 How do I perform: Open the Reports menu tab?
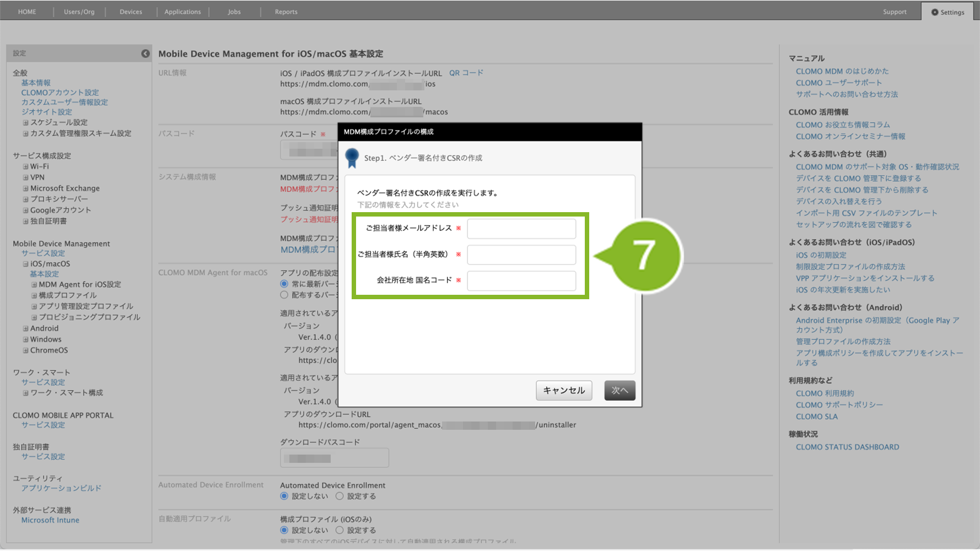click(x=286, y=12)
